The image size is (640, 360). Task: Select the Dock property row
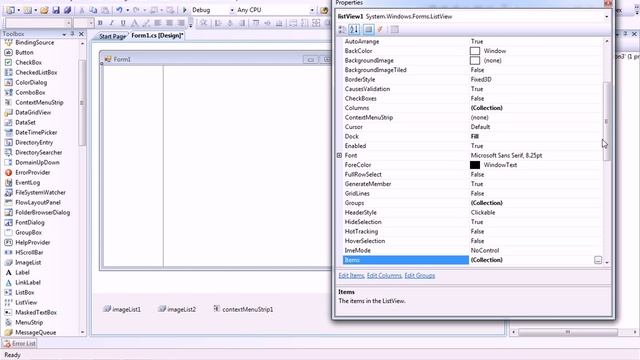click(473, 136)
